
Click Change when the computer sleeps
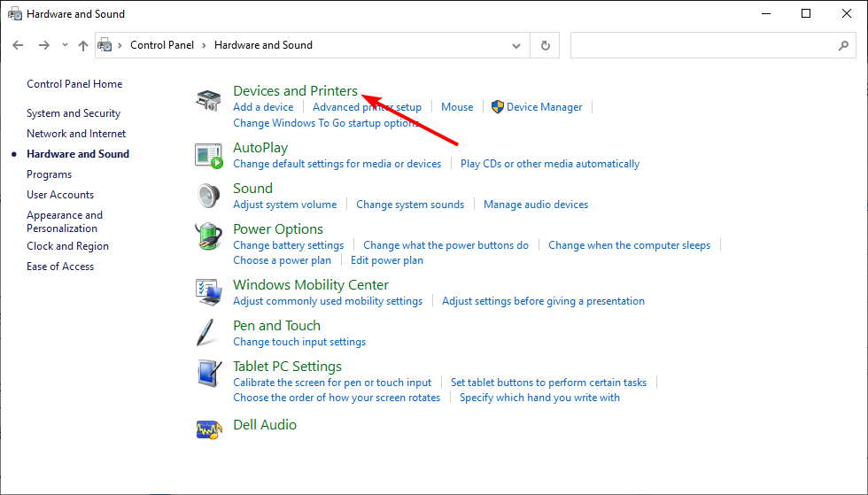tap(630, 245)
